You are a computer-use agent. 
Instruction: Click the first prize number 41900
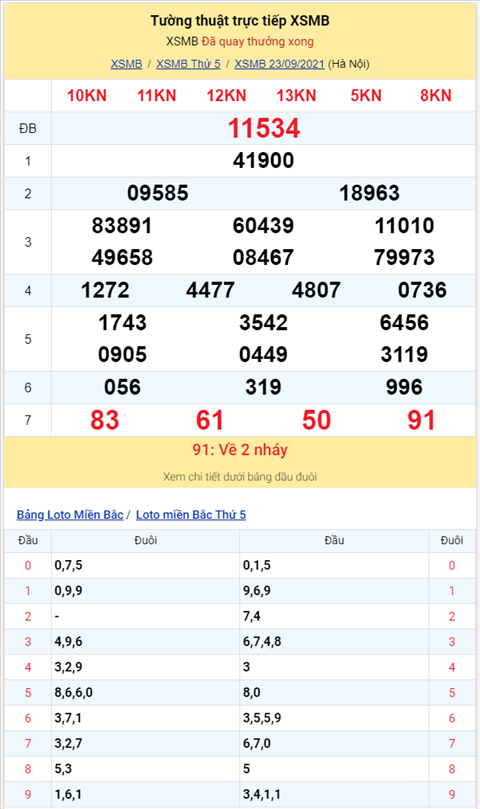pyautogui.click(x=263, y=160)
